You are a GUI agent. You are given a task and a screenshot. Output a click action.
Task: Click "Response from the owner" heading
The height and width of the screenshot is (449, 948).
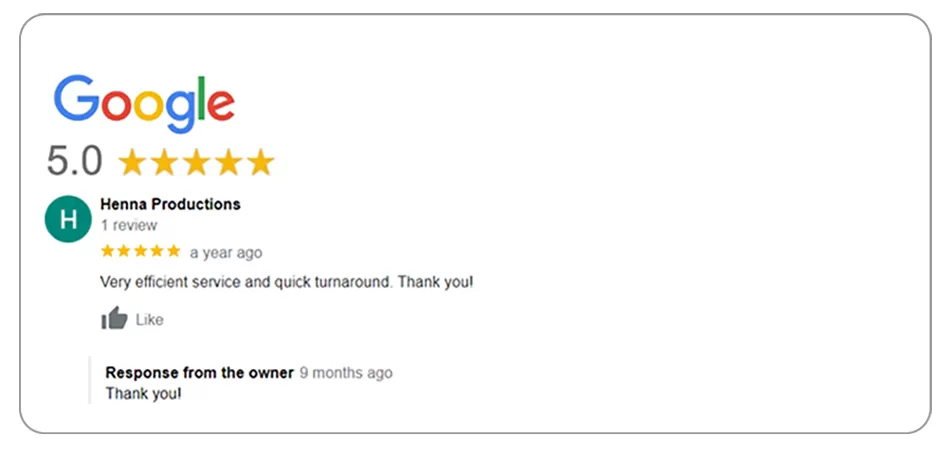pyautogui.click(x=199, y=373)
